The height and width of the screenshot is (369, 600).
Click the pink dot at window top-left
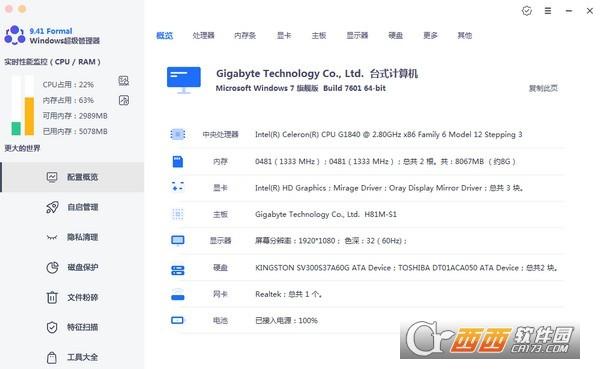(9, 8)
